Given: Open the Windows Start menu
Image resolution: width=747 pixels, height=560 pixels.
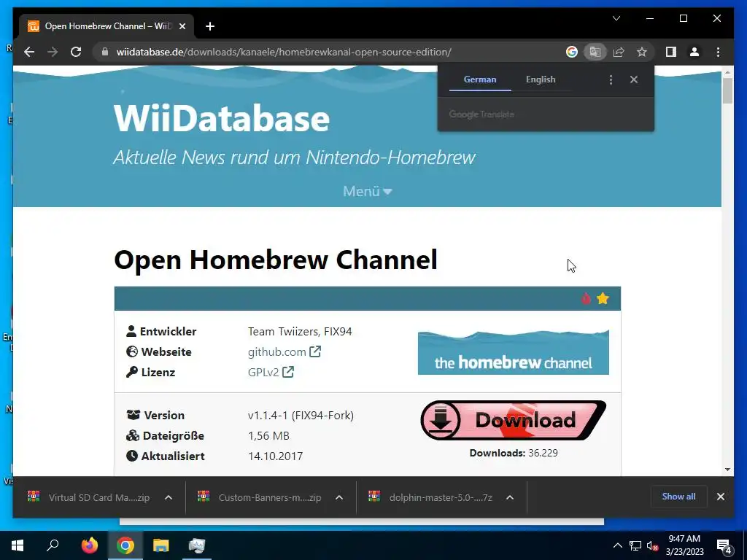Looking at the screenshot, I should [x=18, y=545].
